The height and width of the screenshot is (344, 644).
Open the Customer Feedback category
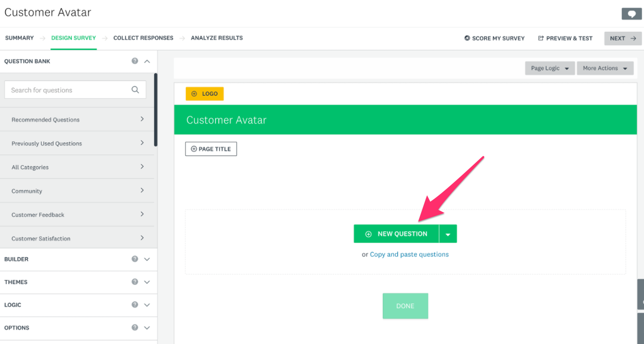click(x=77, y=215)
